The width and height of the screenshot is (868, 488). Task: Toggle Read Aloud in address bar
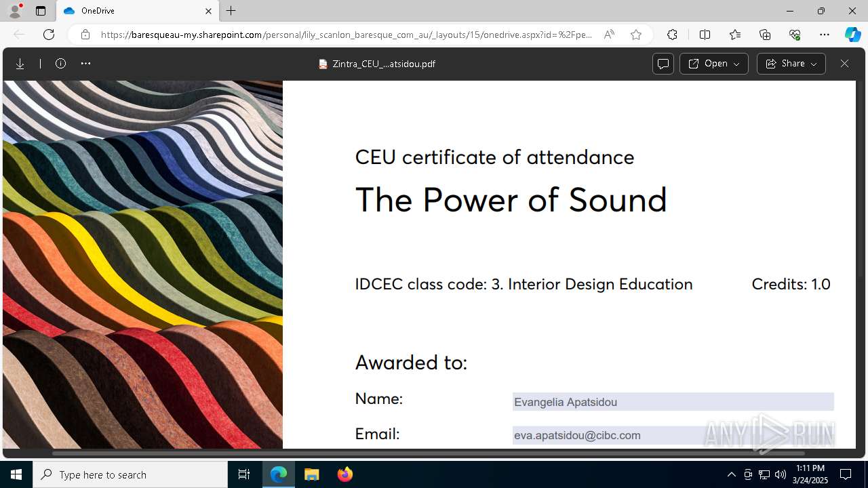point(609,35)
